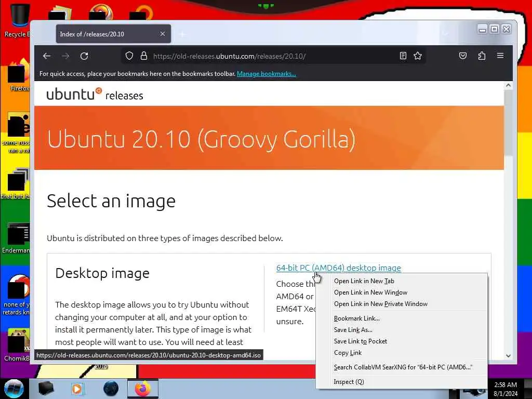Screen dimensions: 532x399
Task: Open a new tab with the plus button
Action: pos(182,34)
